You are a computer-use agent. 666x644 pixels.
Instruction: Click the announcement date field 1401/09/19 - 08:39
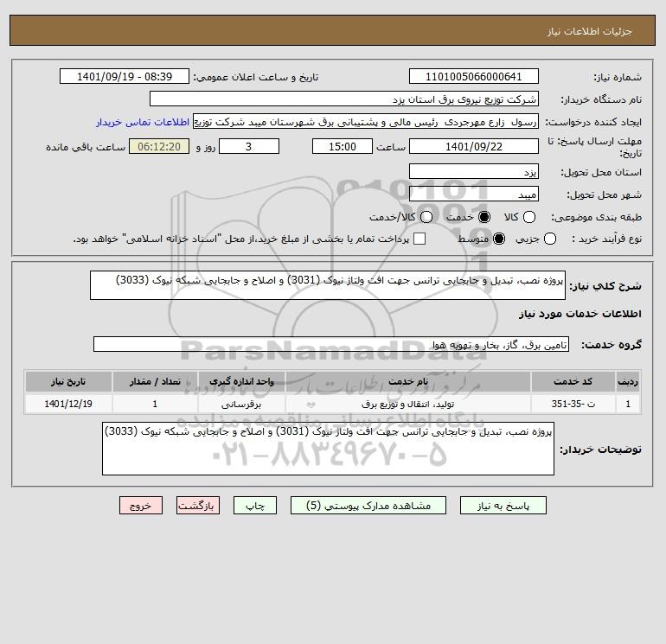[x=125, y=77]
